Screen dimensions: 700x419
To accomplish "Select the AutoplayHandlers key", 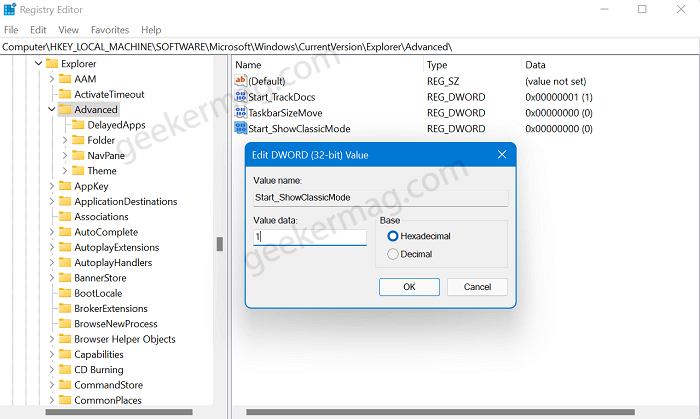I will point(113,262).
